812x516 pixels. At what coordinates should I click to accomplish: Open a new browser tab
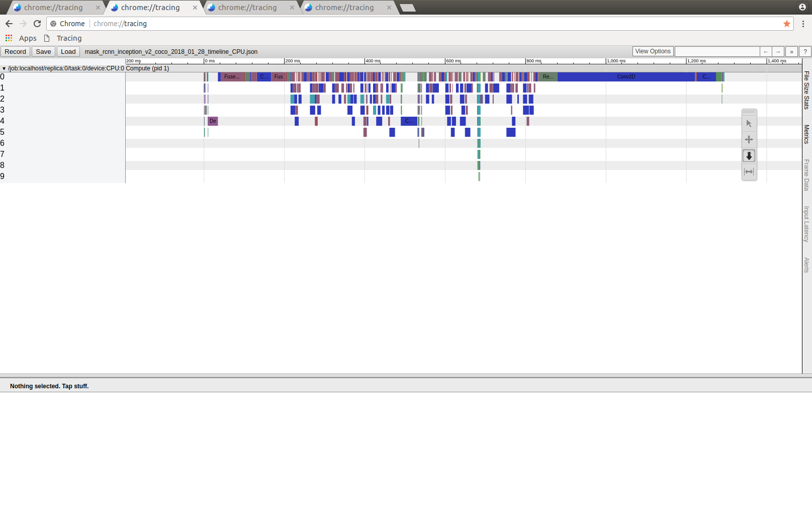click(x=408, y=8)
